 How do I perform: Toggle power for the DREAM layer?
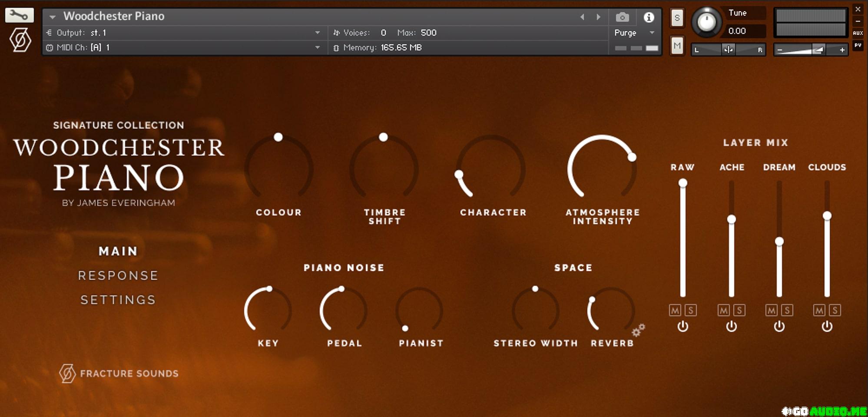tap(779, 326)
